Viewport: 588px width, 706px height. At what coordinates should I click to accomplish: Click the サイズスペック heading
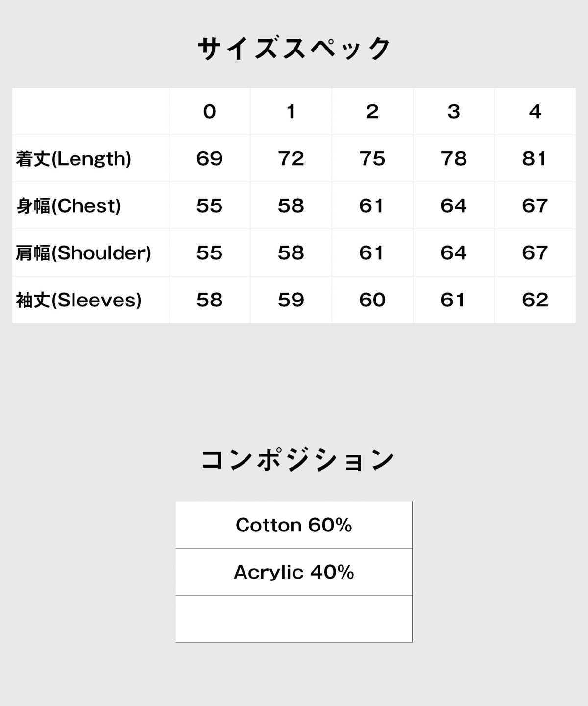(294, 49)
